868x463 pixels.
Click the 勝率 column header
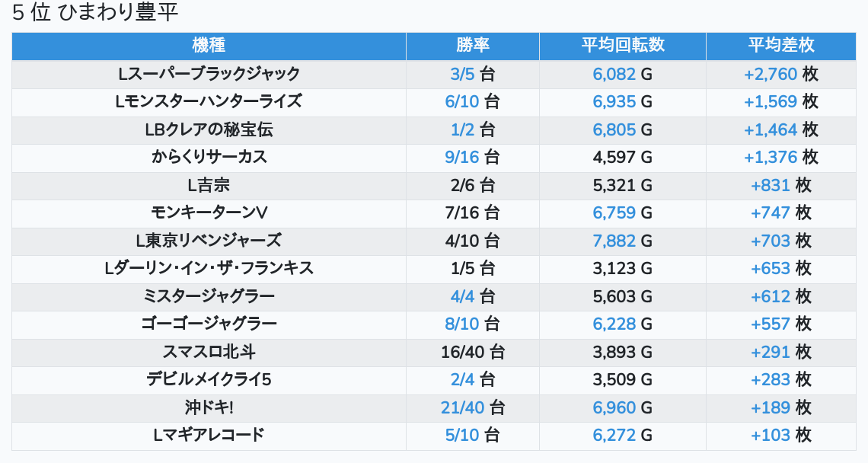(x=473, y=46)
